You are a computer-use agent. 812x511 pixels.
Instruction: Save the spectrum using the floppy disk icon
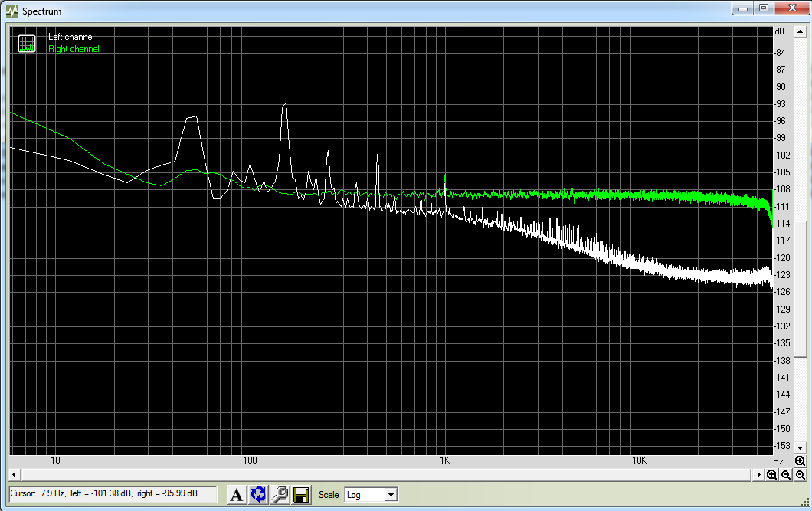click(301, 494)
